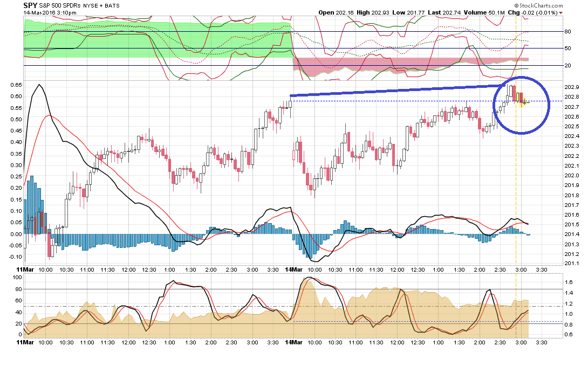This screenshot has width=588, height=388.
Task: Click the 14Mar date label under the bottom oscillator panel
Action: click(293, 342)
